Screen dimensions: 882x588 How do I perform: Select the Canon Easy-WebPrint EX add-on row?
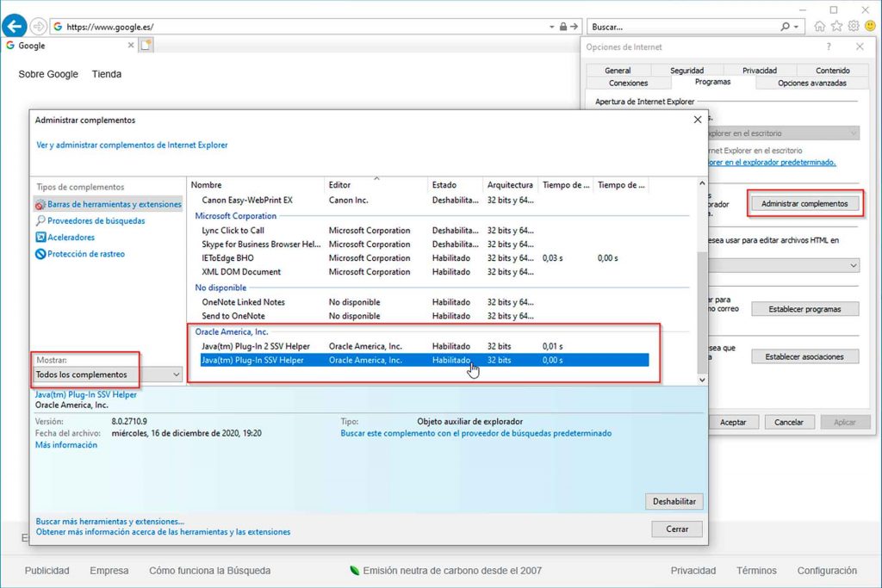coord(425,200)
